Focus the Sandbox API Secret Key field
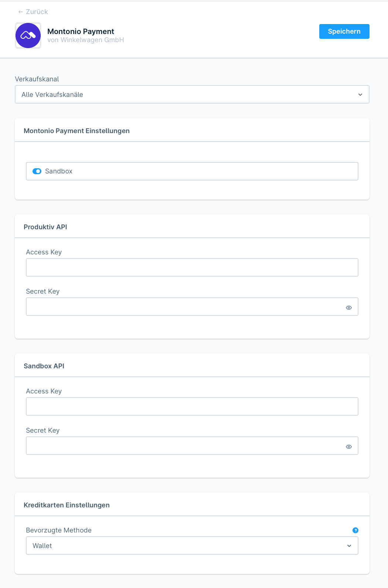 [185, 446]
